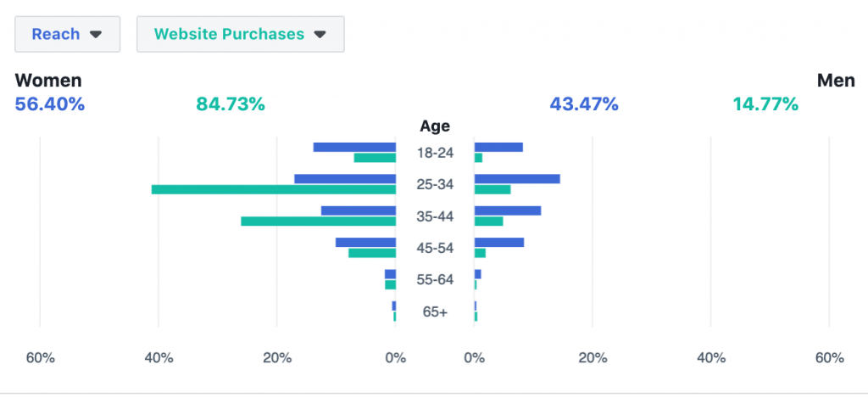Viewport: 868px width, 398px height.
Task: Click the blue Women 18-24 reach bar
Action: pos(354,147)
